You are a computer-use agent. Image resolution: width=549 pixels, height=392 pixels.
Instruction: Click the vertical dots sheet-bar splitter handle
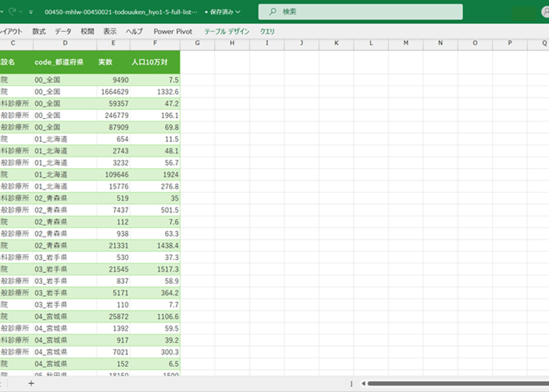(351, 384)
